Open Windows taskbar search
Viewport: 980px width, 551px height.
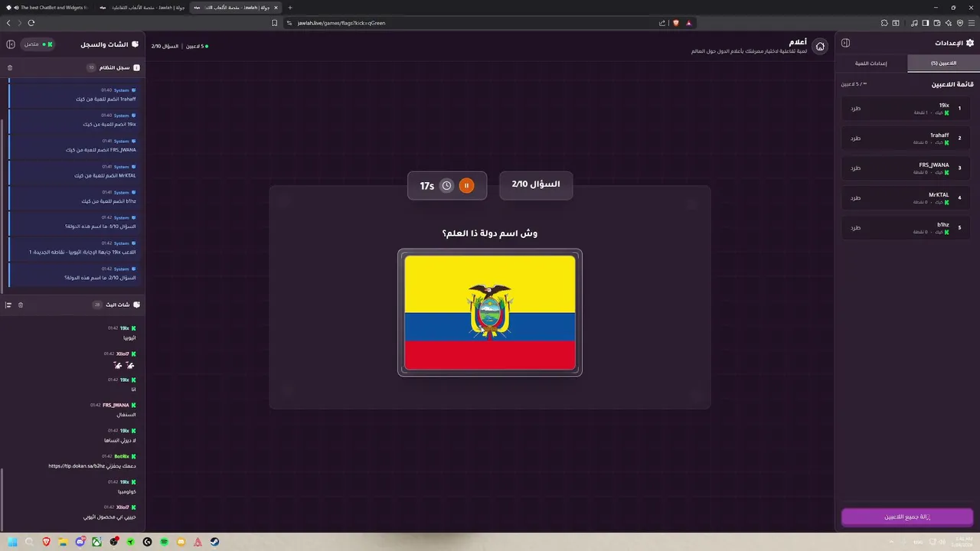29,542
